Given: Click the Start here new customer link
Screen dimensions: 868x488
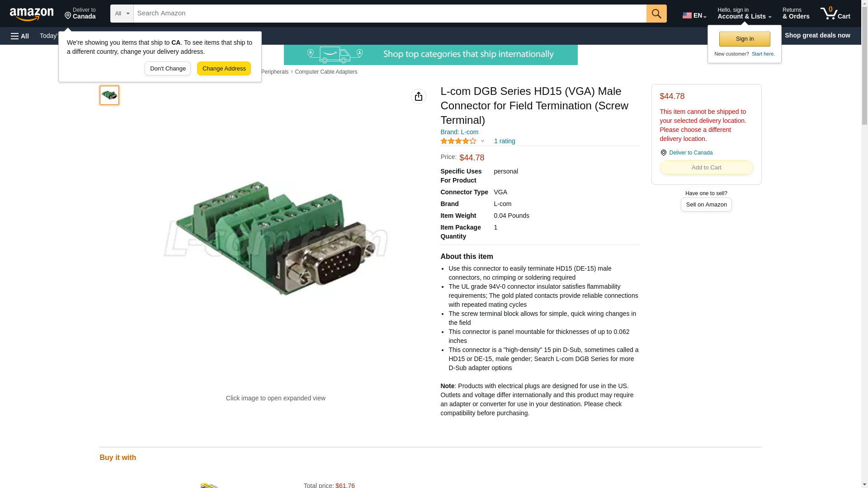Looking at the screenshot, I should coord(763,54).
